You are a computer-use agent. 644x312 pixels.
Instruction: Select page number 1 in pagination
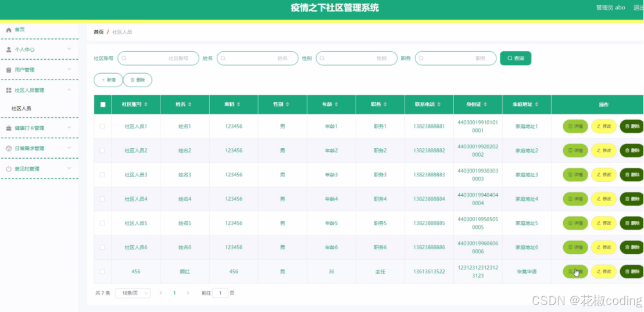coord(174,293)
